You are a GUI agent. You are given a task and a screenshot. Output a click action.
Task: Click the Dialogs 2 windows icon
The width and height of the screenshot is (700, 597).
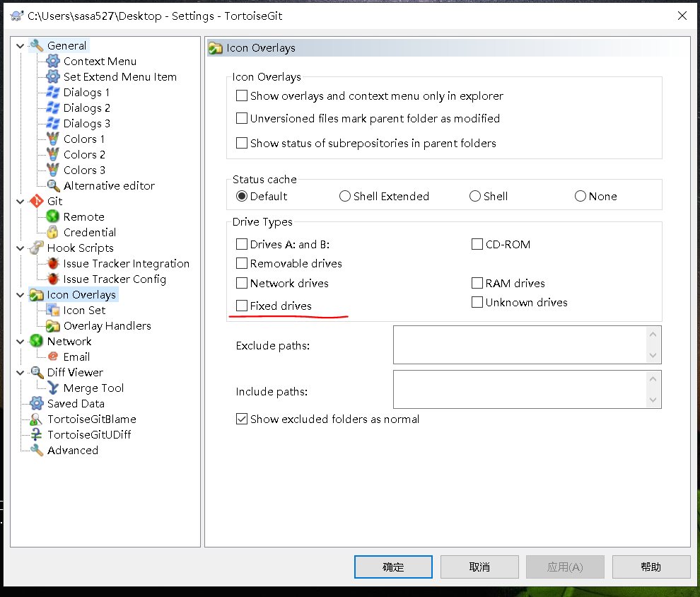click(53, 108)
